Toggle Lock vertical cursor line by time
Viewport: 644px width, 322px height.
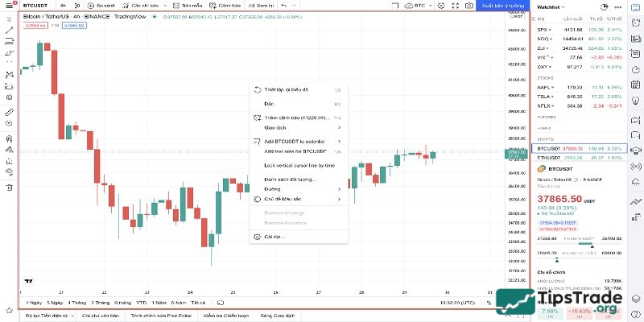coord(299,165)
